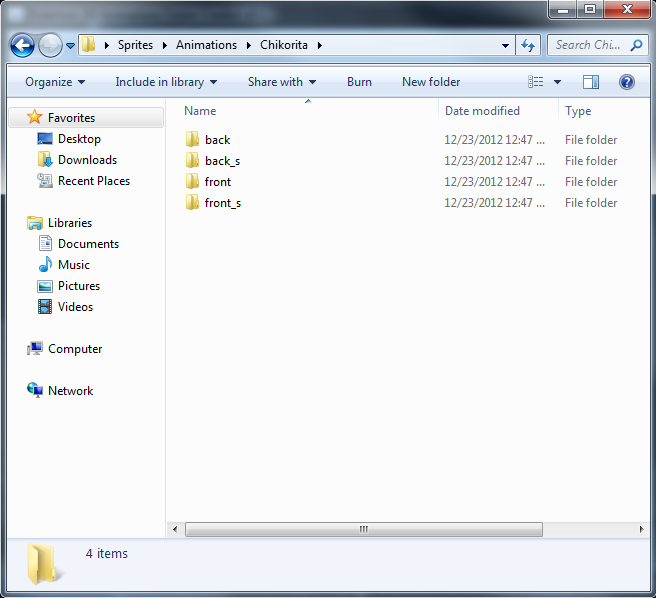This screenshot has width=656, height=598.
Task: Open the Music library
Action: coord(74,264)
